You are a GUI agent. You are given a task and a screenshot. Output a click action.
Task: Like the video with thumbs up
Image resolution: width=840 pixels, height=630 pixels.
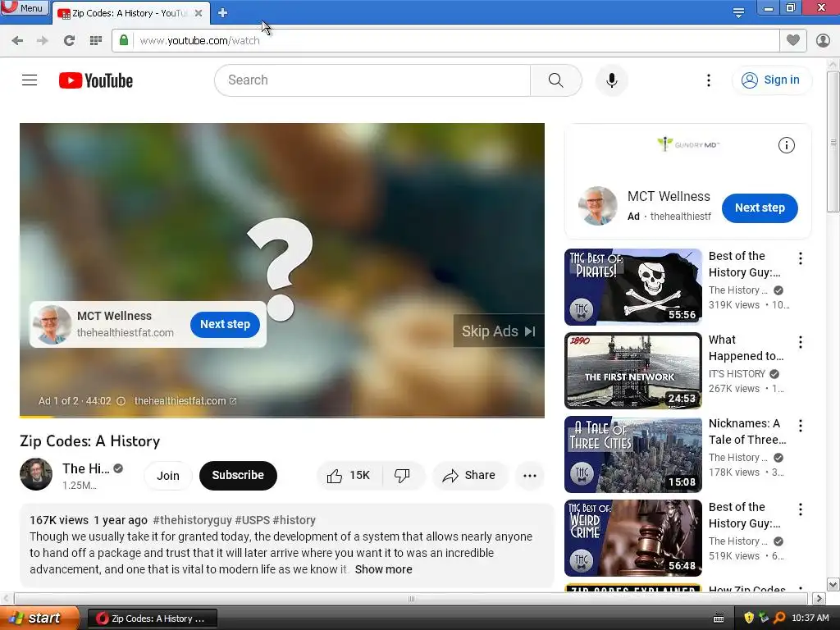point(349,476)
